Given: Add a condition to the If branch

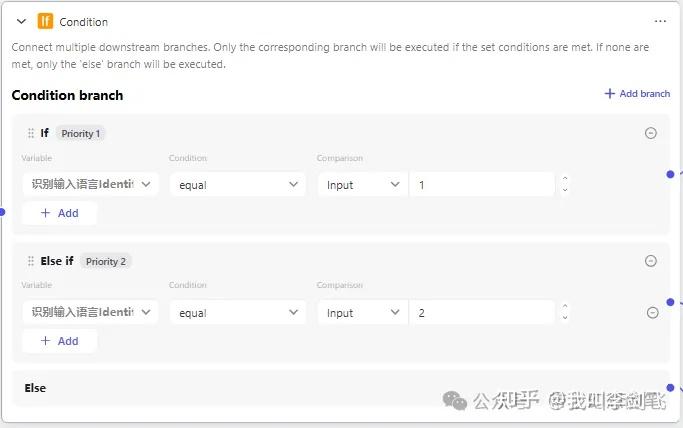Looking at the screenshot, I should tap(59, 213).
